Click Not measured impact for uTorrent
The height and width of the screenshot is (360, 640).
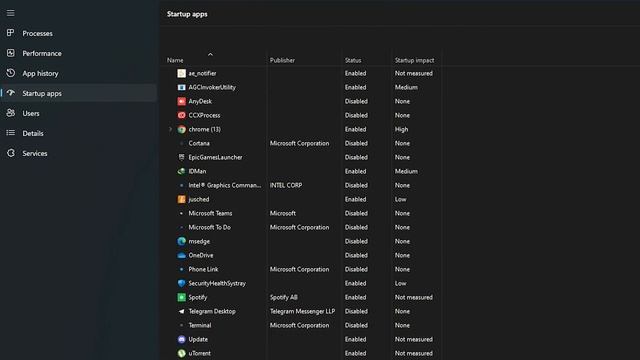click(413, 353)
